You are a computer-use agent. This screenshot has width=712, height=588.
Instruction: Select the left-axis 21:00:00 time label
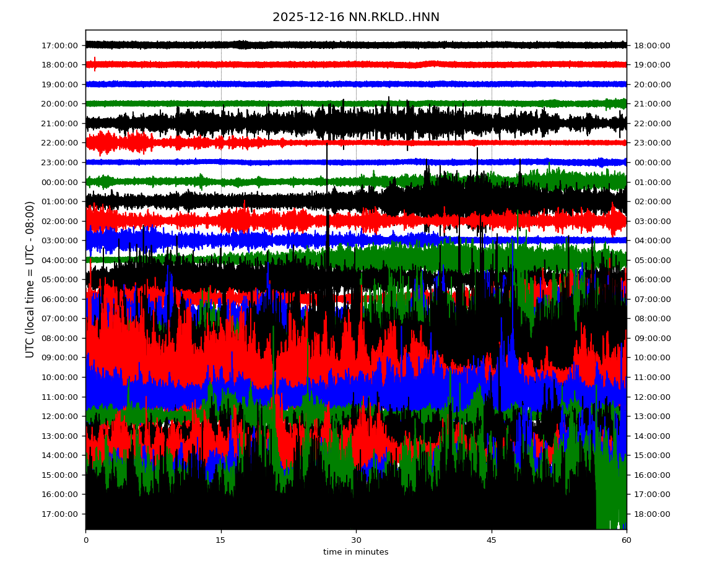point(59,123)
